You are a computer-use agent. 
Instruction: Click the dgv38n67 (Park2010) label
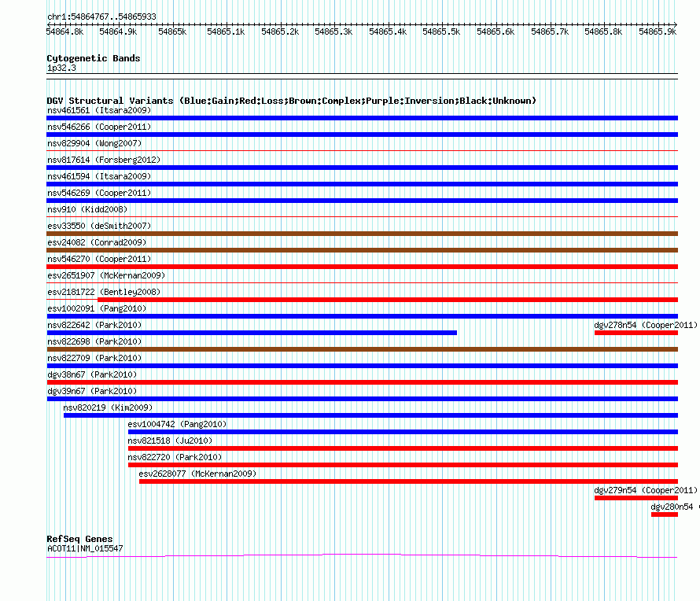92,374
